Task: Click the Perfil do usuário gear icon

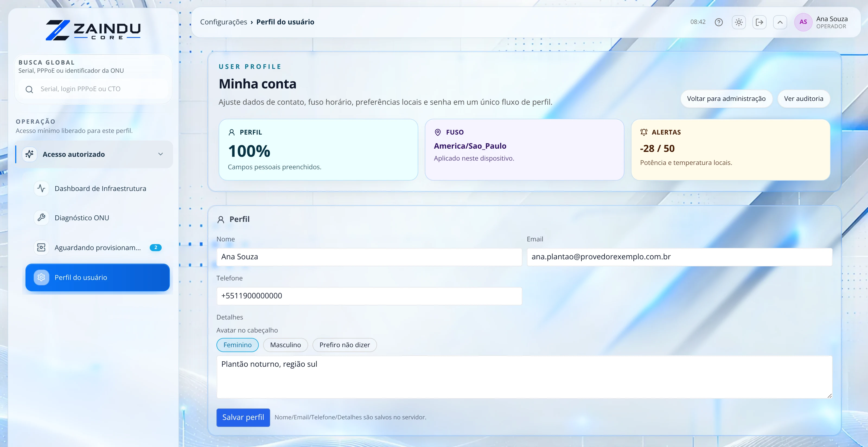Action: (42, 277)
